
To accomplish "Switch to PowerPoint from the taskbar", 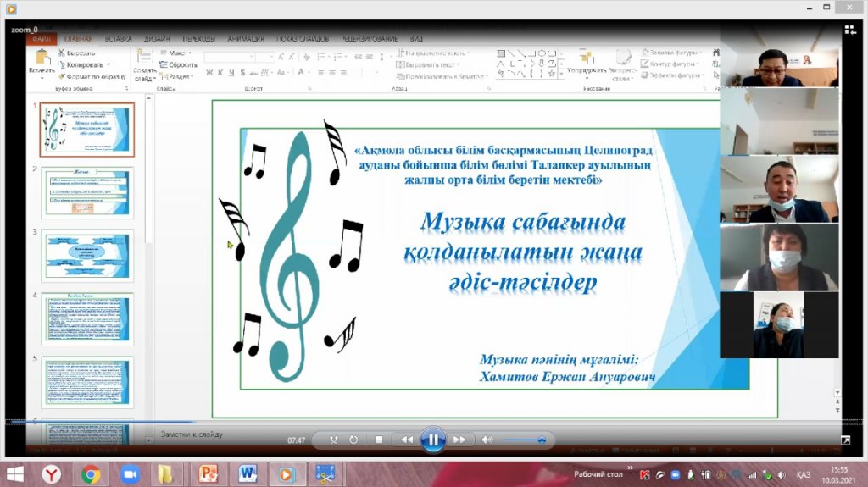I will point(208,473).
